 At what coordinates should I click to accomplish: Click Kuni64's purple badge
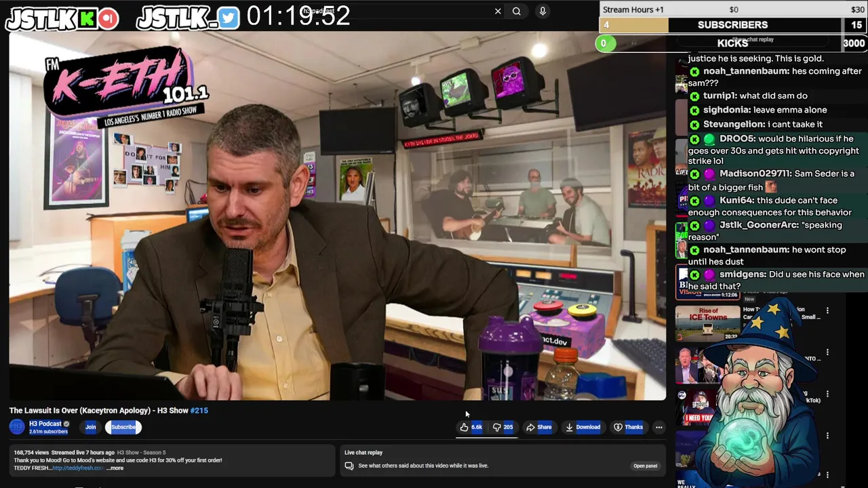pyautogui.click(x=709, y=201)
